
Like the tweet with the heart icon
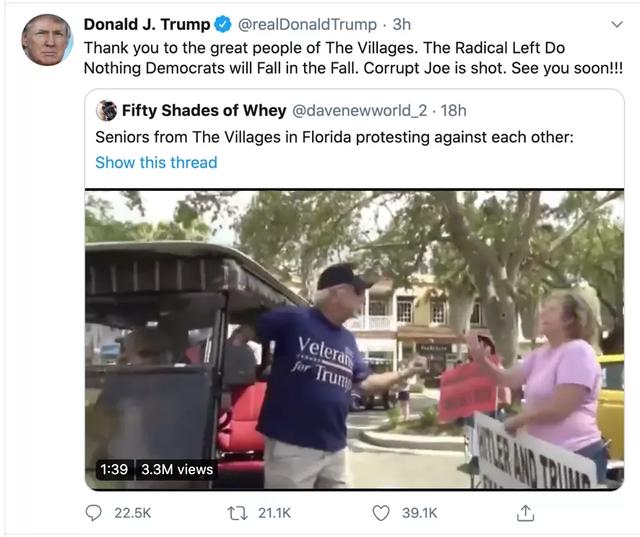click(x=380, y=512)
